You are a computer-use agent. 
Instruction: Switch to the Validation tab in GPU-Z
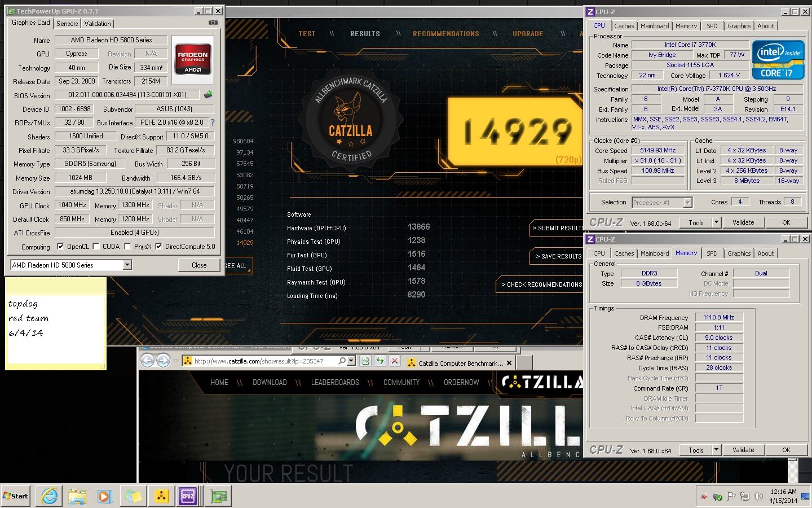click(x=98, y=24)
